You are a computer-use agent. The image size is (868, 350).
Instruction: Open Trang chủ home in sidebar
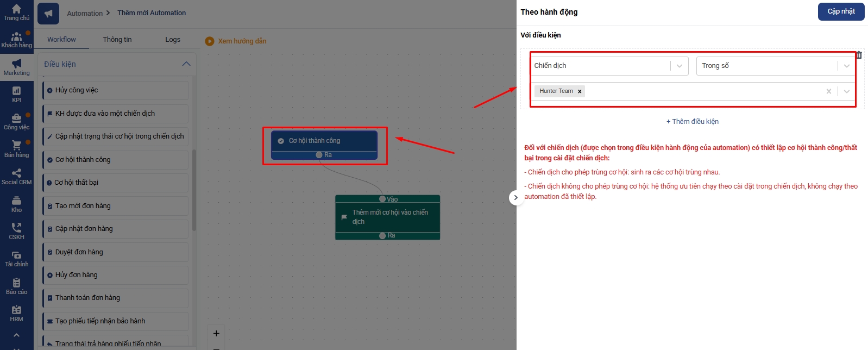[x=16, y=12]
